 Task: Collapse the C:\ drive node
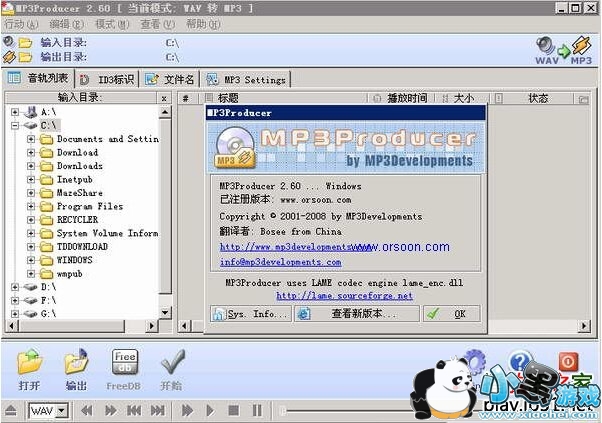(15, 126)
